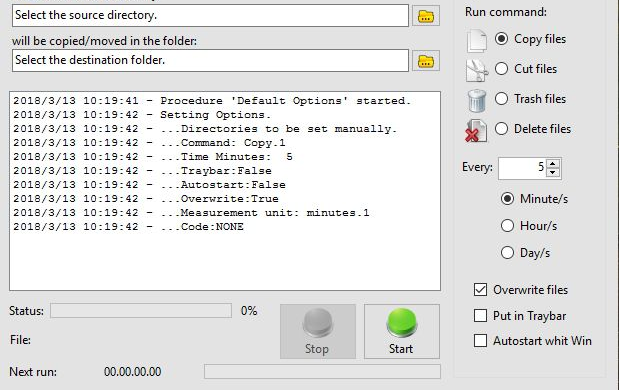Uncheck the Overwrite files checkbox
This screenshot has width=619, height=392.
[480, 290]
